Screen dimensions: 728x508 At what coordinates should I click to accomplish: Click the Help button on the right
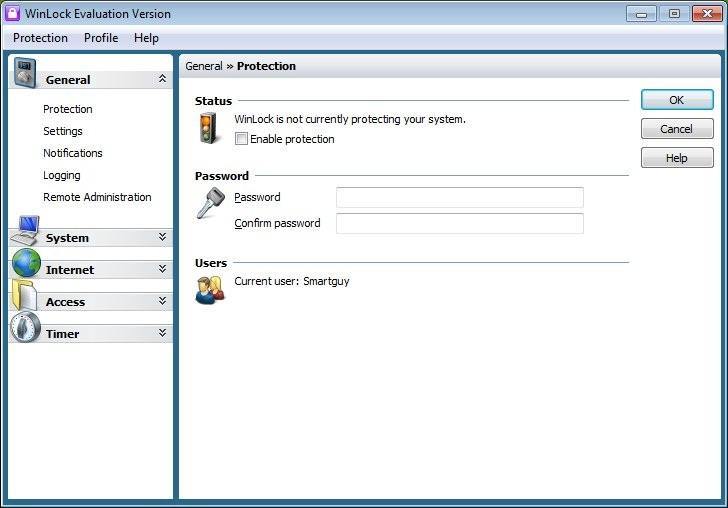tap(677, 158)
